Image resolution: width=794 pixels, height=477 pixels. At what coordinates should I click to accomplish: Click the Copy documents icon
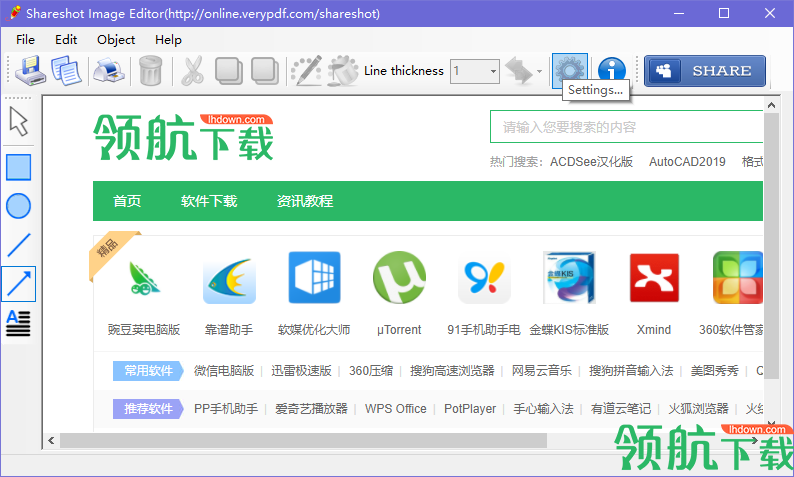tap(66, 70)
